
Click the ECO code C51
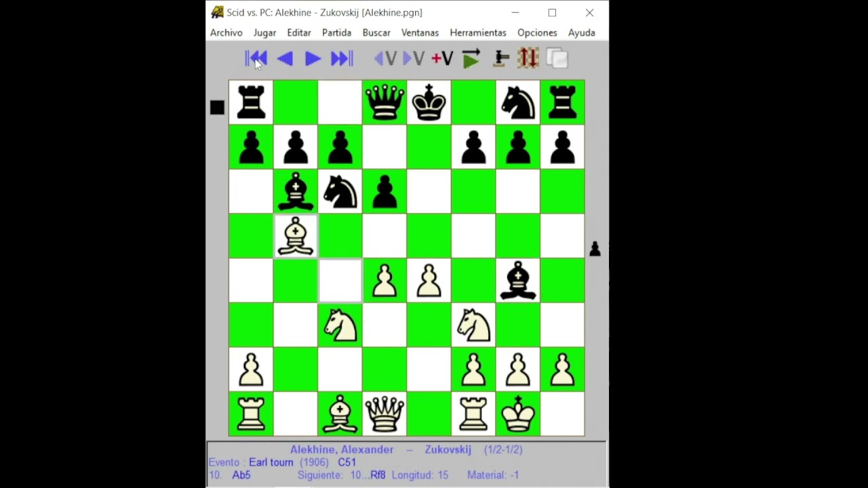coord(347,462)
